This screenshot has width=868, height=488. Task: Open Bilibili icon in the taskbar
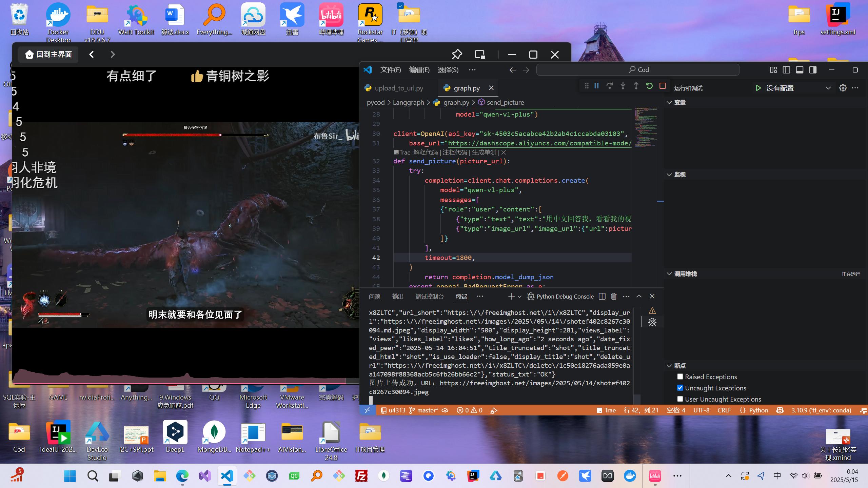pos(655,476)
